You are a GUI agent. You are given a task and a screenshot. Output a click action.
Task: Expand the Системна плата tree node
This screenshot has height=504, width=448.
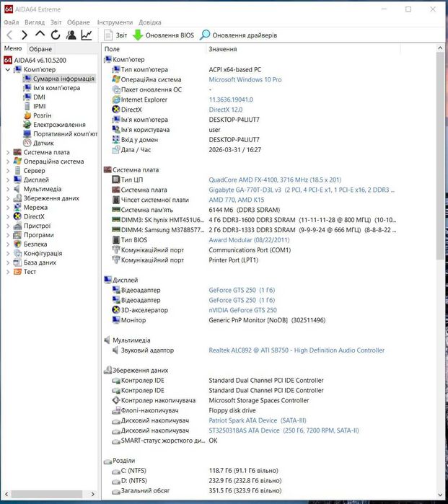coord(8,152)
